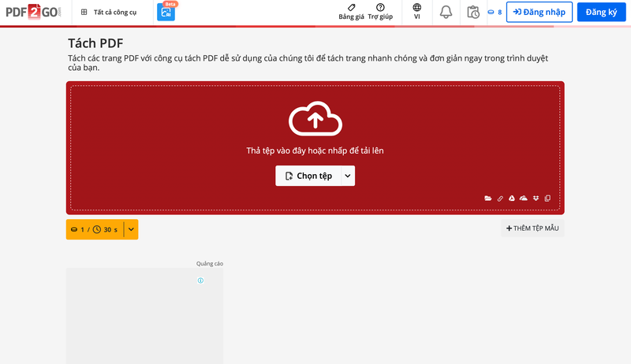
Task: Browse local files via folder icon
Action: 488,198
